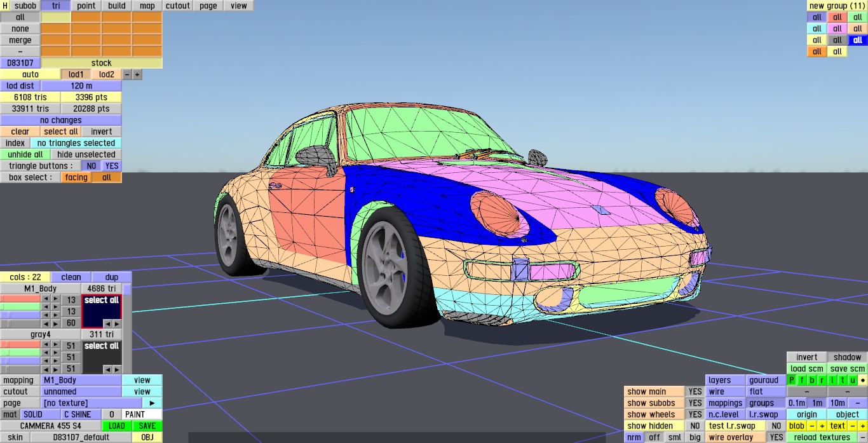The height and width of the screenshot is (443, 868).
Task: Select the P perspective view button
Action: [x=792, y=380]
